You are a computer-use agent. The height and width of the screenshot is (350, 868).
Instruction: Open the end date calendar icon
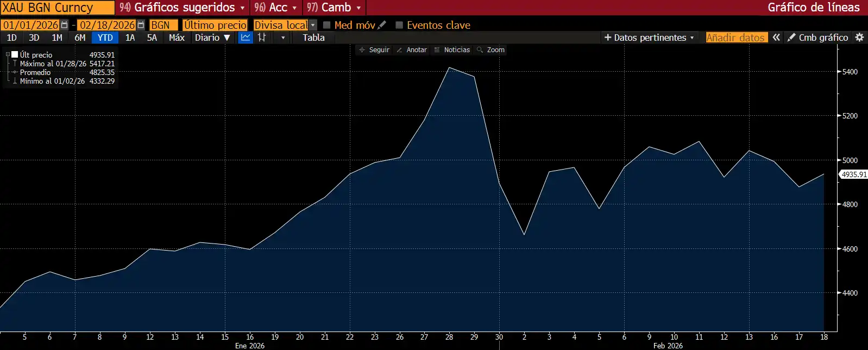[141, 25]
